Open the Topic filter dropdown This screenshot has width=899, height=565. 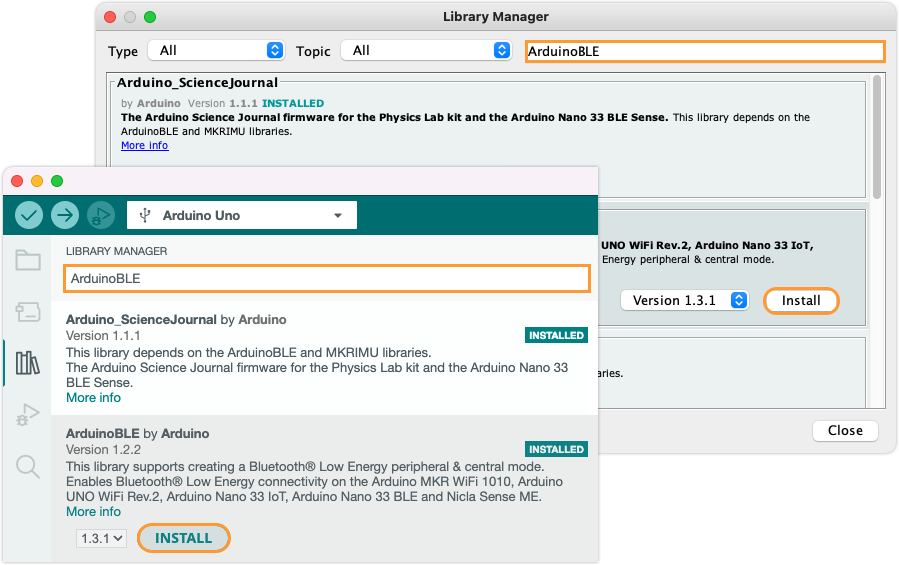click(x=426, y=50)
